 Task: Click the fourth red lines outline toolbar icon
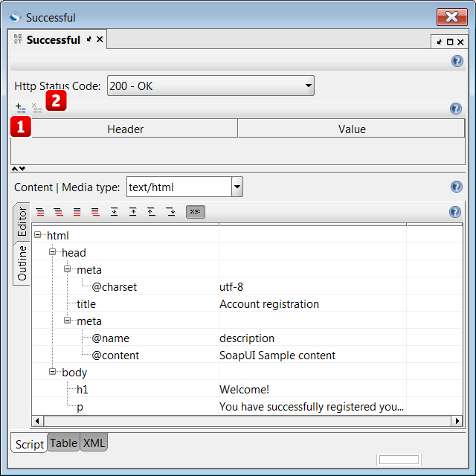point(95,211)
